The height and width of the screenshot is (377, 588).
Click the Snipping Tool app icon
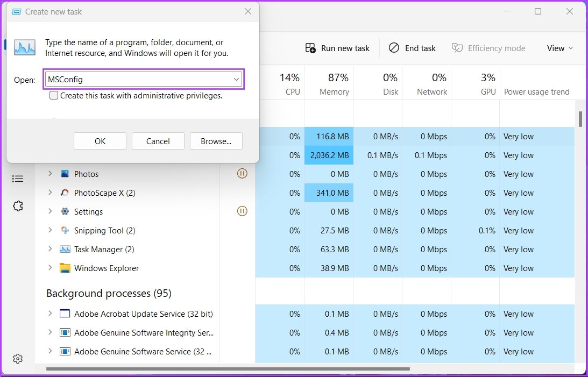coord(65,230)
